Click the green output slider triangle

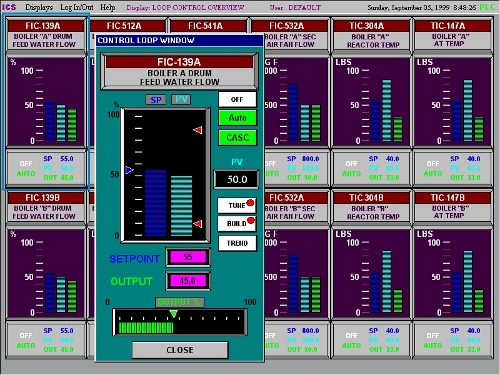click(x=173, y=313)
